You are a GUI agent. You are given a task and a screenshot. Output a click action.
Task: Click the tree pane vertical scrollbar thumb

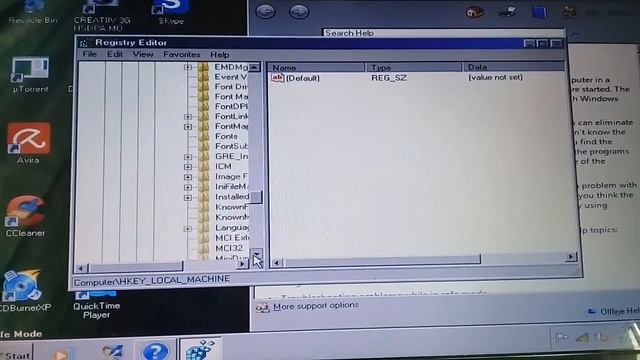click(256, 197)
